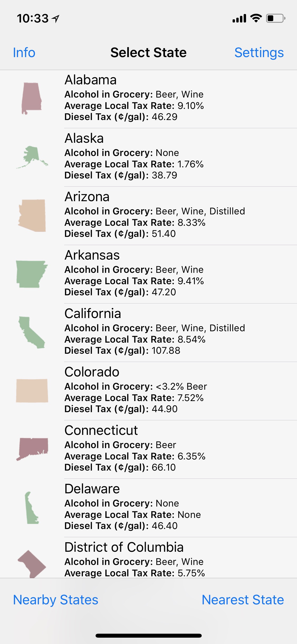Tap the battery indicator in status bar
297x644 pixels.
[x=275, y=19]
